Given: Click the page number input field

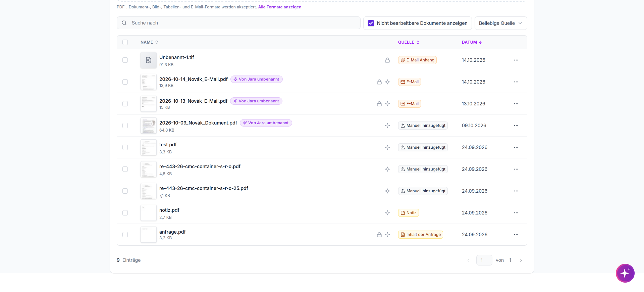Looking at the screenshot, I should click(484, 260).
